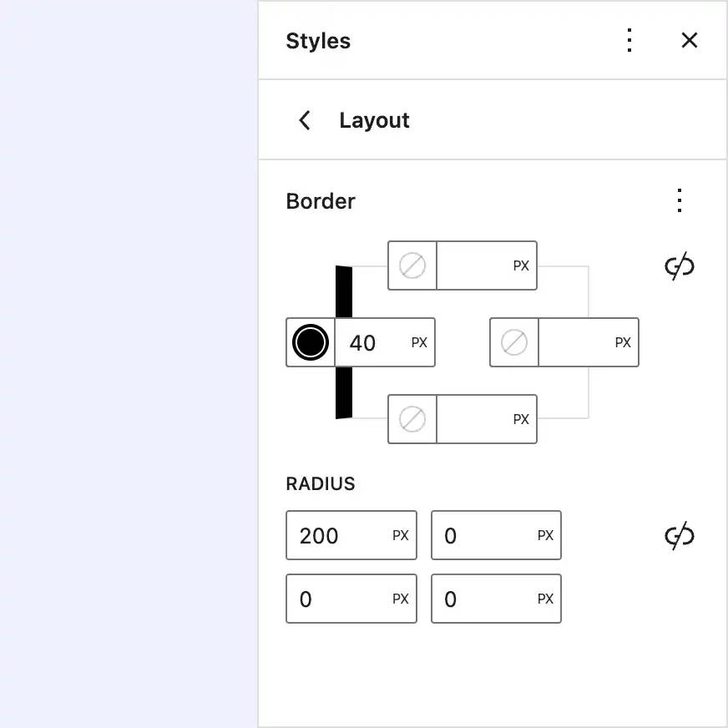The image size is (728, 728).
Task: Toggle the right border's none style circle
Action: [513, 342]
